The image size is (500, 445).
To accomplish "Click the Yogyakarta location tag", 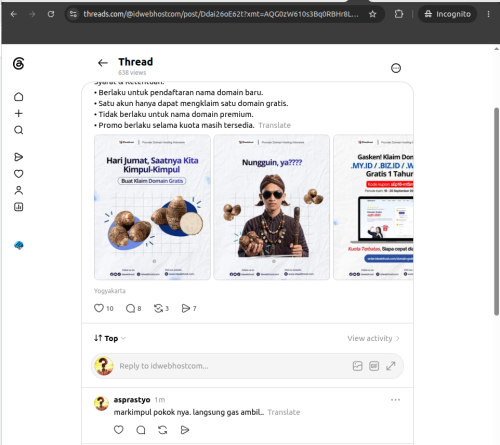I will [110, 291].
